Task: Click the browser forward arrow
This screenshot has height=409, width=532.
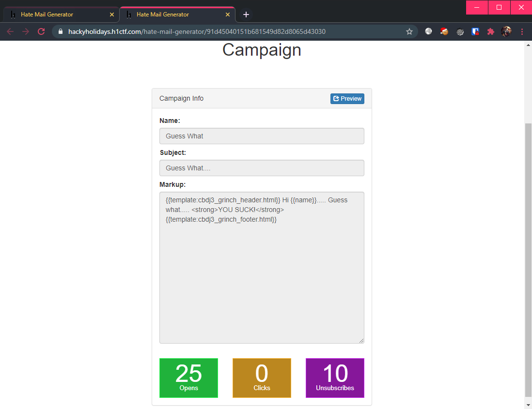Action: (x=26, y=31)
